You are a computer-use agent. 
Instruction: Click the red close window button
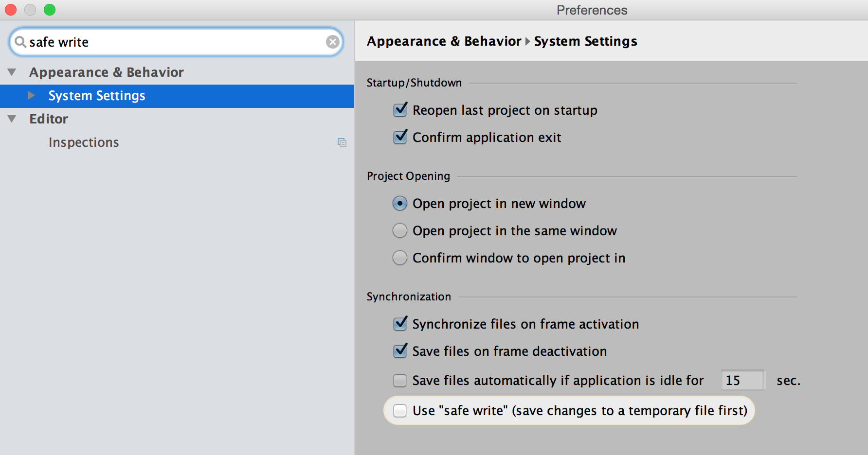coord(11,10)
